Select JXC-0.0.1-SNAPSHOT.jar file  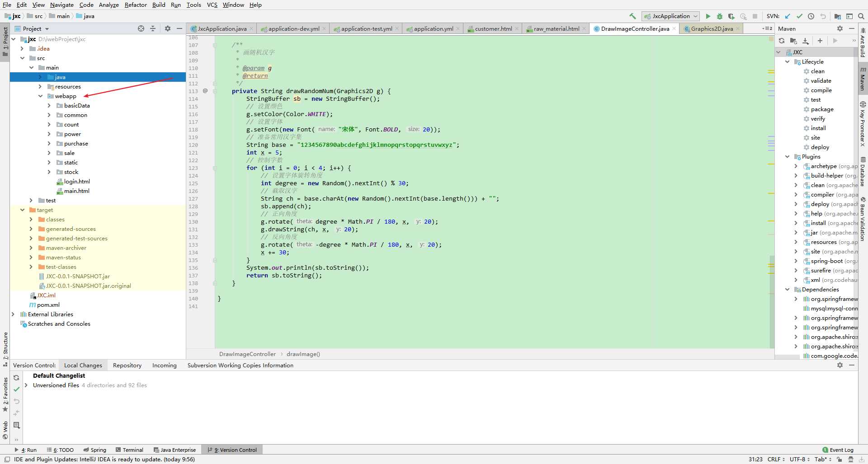[x=78, y=277]
